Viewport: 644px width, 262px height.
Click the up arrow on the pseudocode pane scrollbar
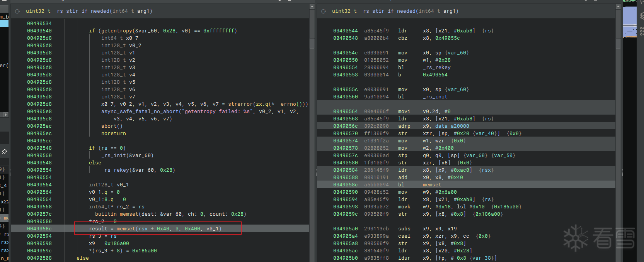pos(312,7)
